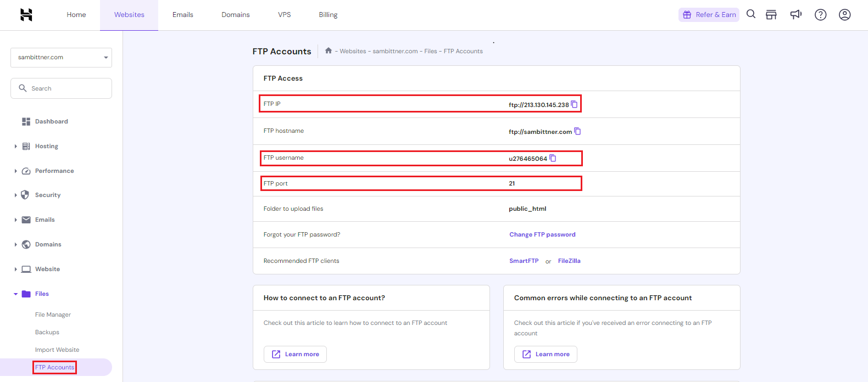The width and height of the screenshot is (868, 382).
Task: Click Change FTP password link
Action: (x=542, y=234)
